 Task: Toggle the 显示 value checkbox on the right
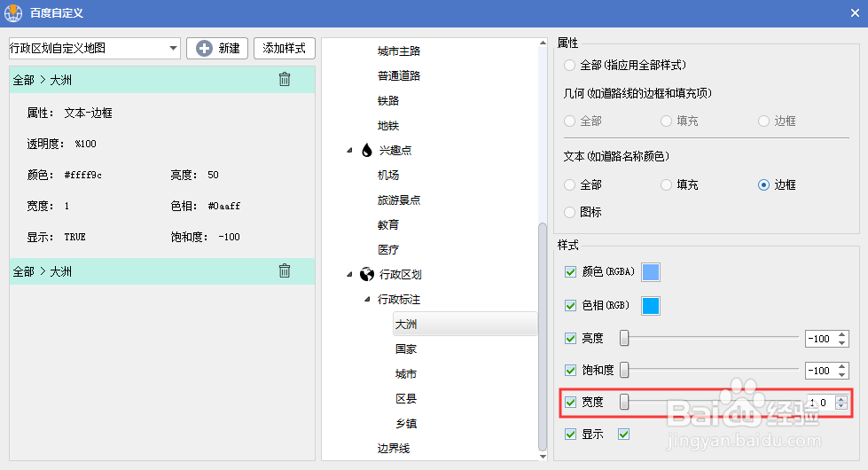tap(624, 435)
